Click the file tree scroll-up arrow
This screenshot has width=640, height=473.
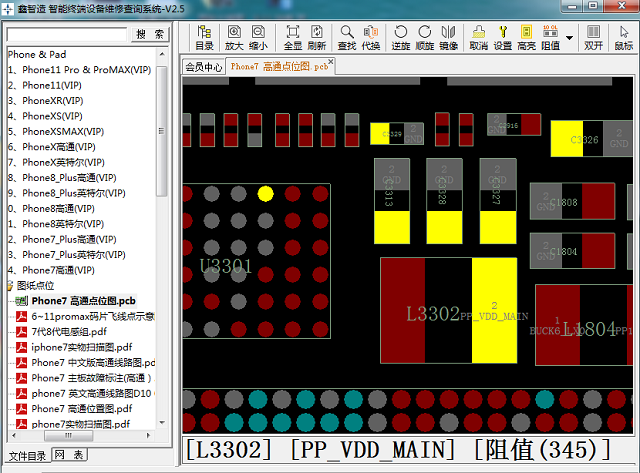pos(162,54)
